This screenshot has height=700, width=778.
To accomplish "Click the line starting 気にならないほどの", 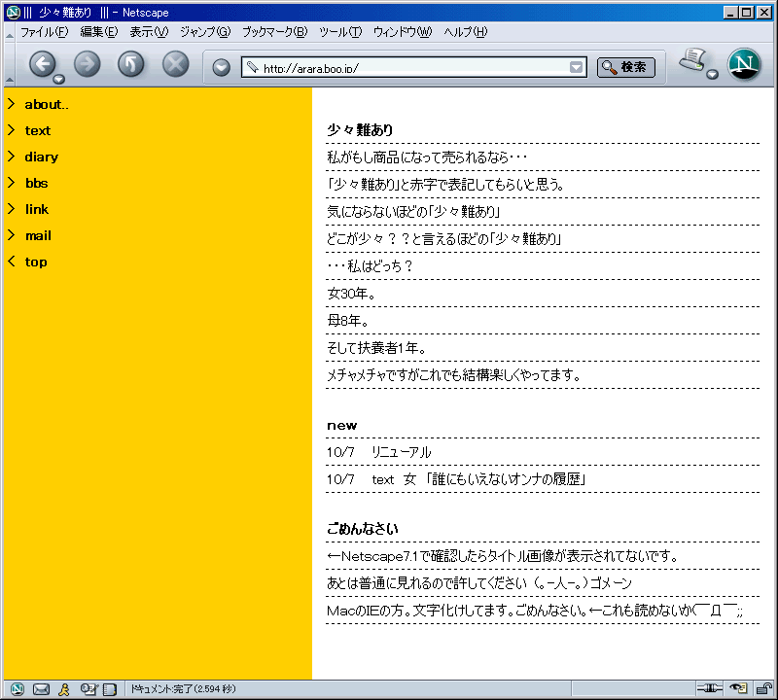I will tap(413, 212).
